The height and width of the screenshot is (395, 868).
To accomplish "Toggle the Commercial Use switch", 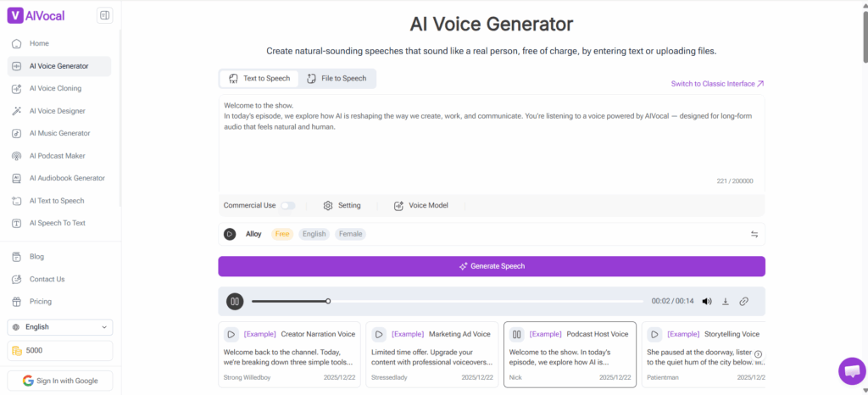I will pyautogui.click(x=288, y=206).
